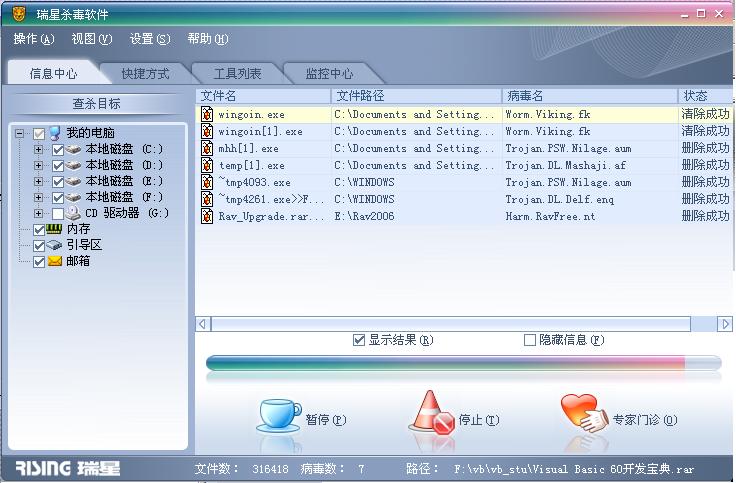Select the 信息中心 tab
This screenshot has width=736, height=483.
(53, 74)
